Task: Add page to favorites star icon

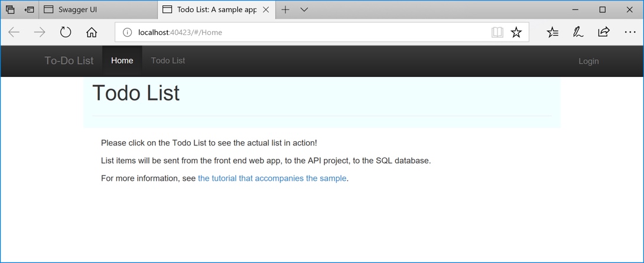Action: pos(516,33)
